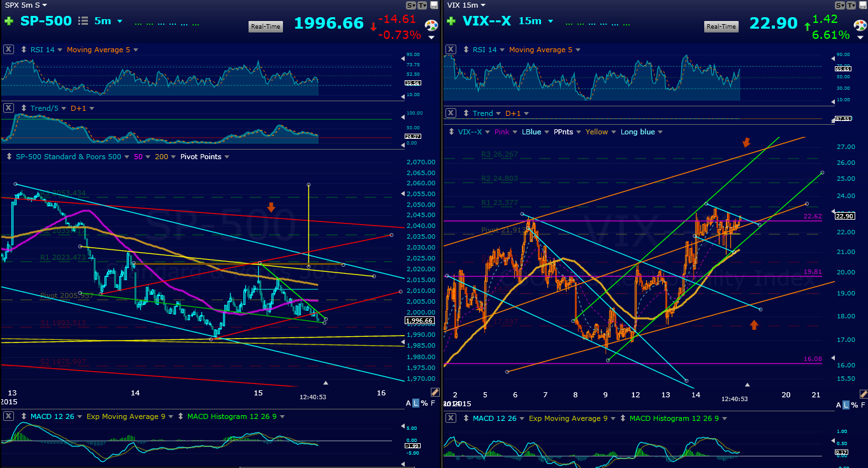Click the Real-Time button in SPX window

266,26
